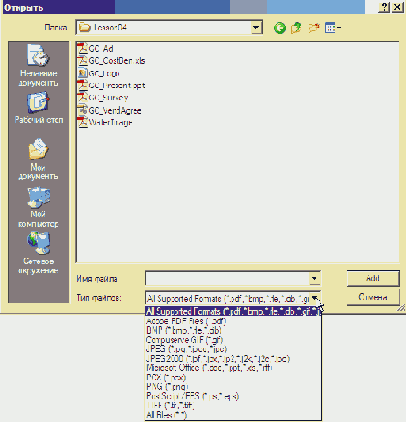Go back using the green arrow icon
This screenshot has height=422, width=406.
[280, 28]
